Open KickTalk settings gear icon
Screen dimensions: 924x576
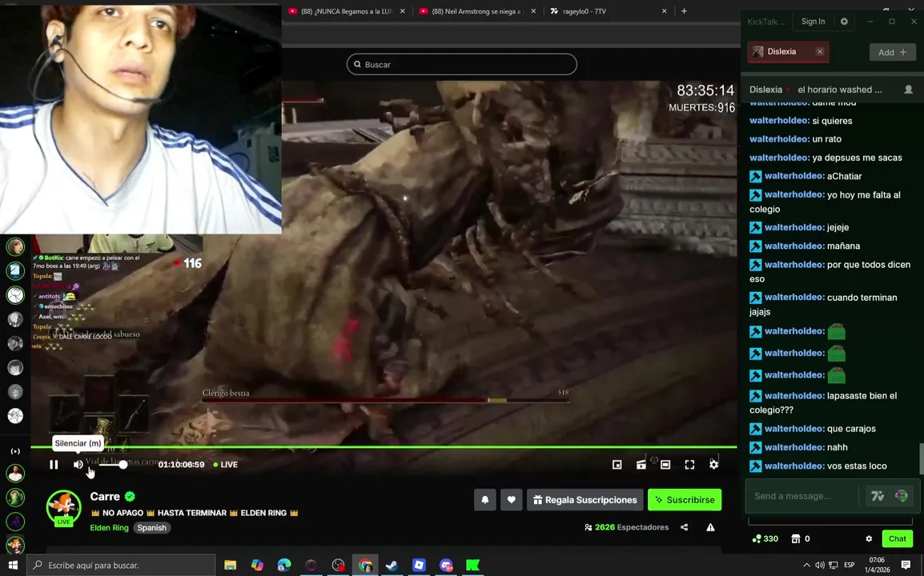point(845,22)
